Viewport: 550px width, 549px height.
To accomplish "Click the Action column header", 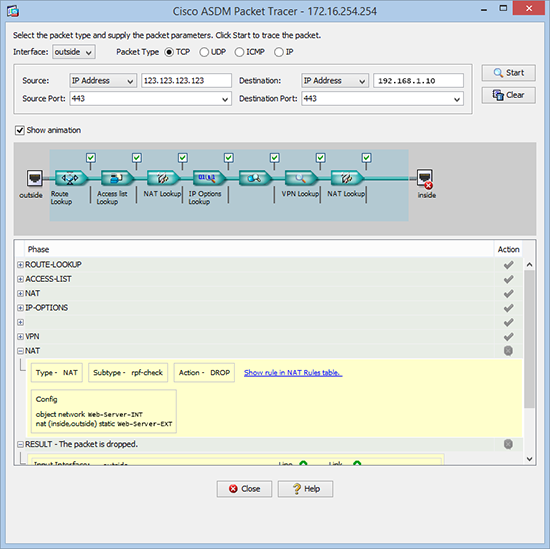I will 508,249.
